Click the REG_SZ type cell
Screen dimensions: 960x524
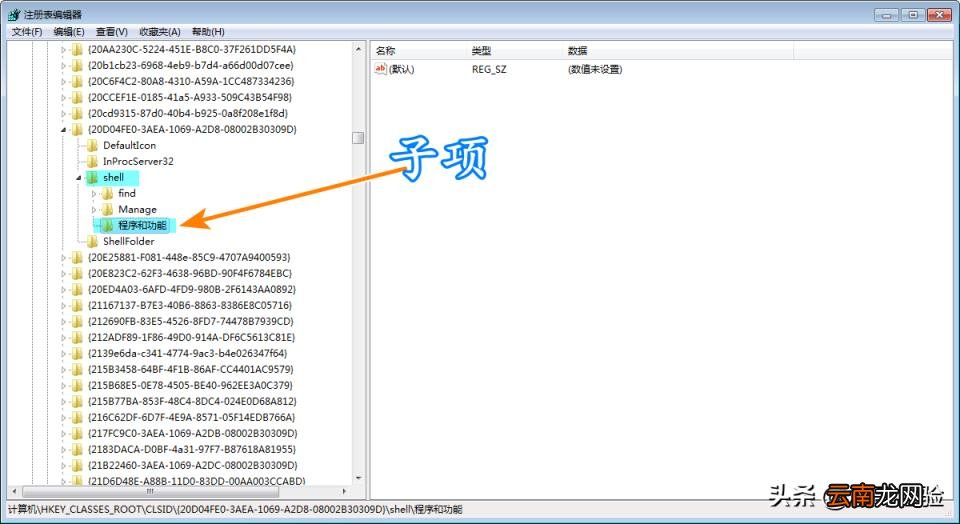tap(489, 69)
